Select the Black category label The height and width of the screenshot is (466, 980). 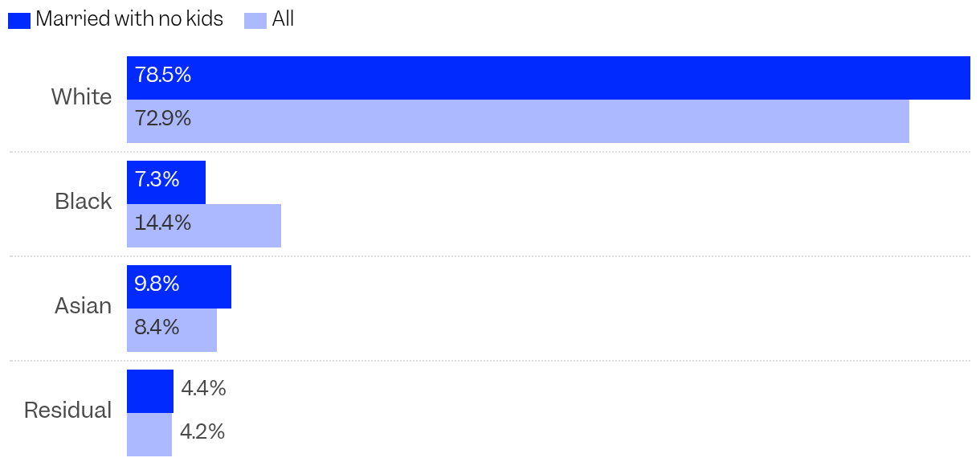84,202
